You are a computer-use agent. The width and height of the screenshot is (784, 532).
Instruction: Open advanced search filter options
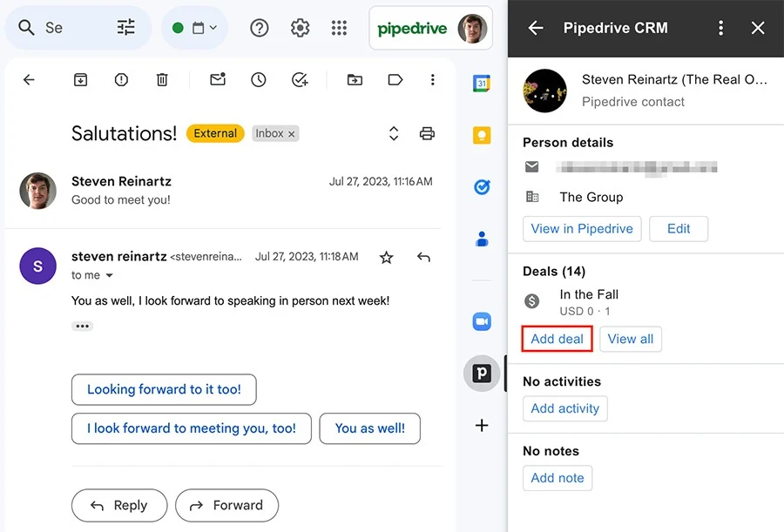125,27
